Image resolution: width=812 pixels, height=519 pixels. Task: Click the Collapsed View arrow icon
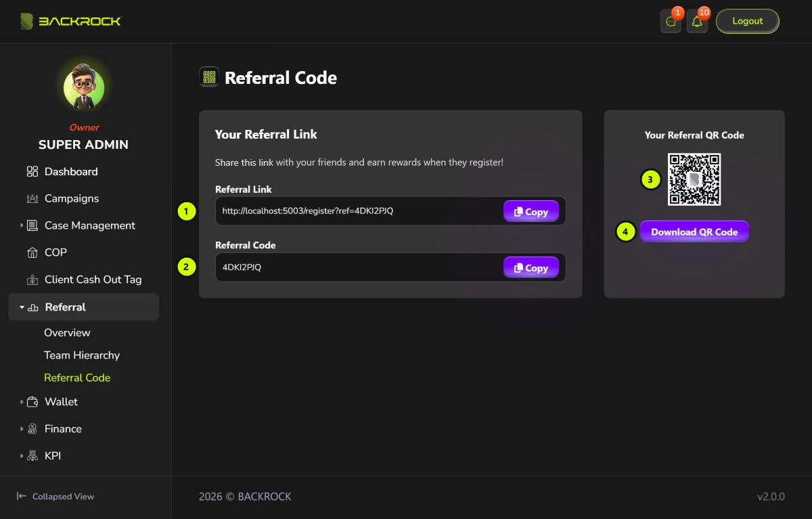(22, 496)
